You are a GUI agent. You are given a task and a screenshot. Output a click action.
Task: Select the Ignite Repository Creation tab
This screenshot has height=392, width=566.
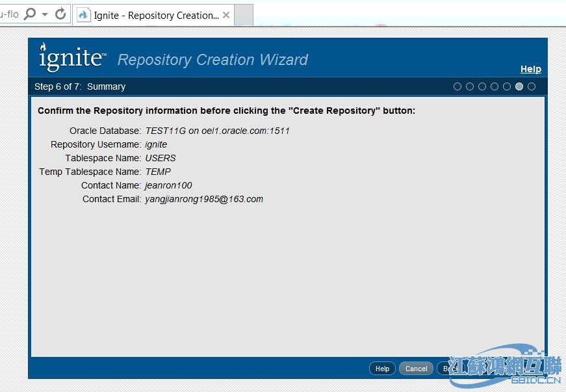153,15
